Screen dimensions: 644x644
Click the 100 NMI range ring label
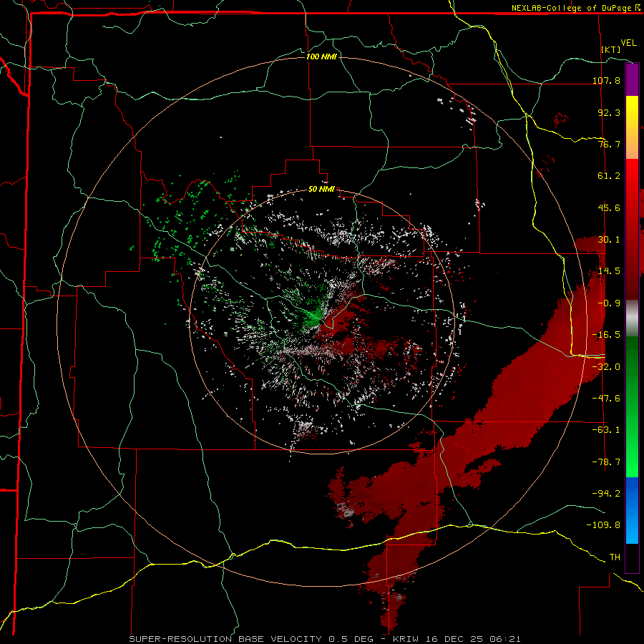coord(321,57)
